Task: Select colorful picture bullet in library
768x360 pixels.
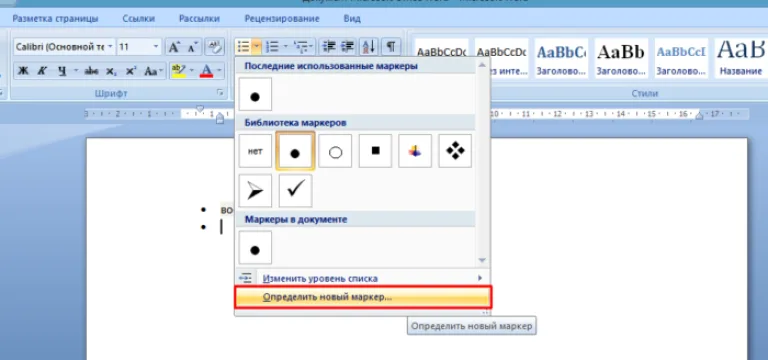Action: point(415,151)
